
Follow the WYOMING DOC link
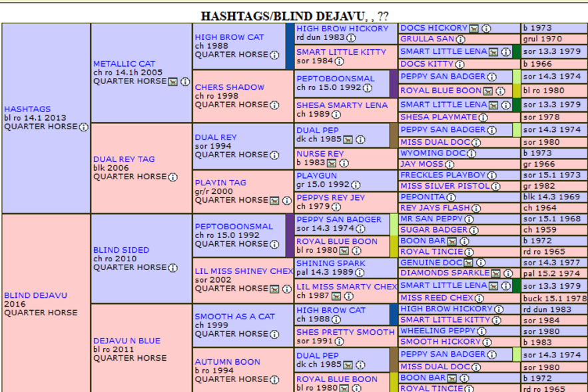point(433,153)
